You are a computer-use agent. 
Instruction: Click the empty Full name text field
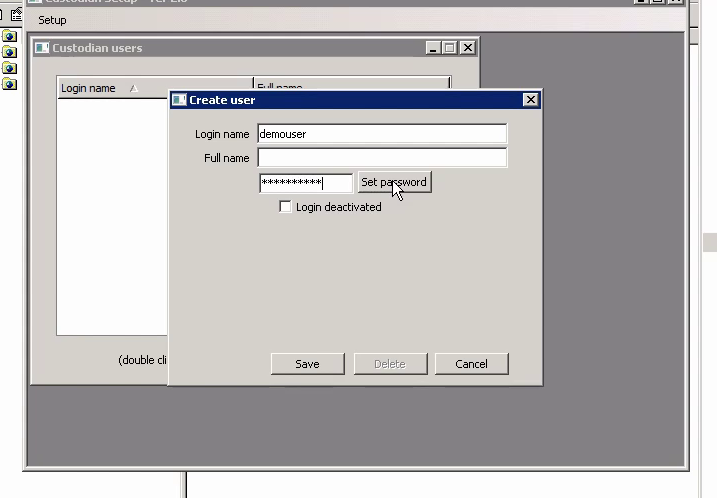[x=381, y=158]
